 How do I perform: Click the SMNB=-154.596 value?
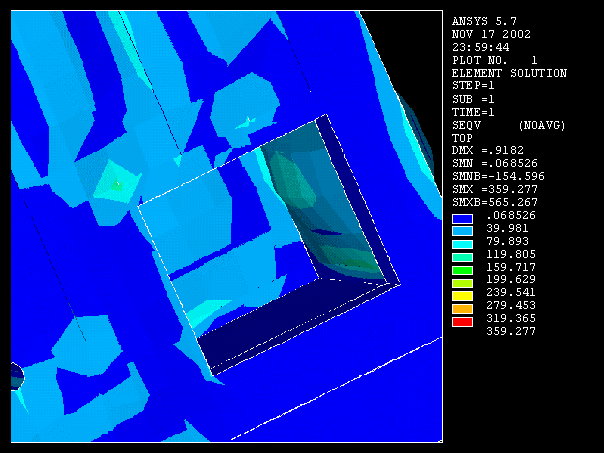(x=498, y=176)
